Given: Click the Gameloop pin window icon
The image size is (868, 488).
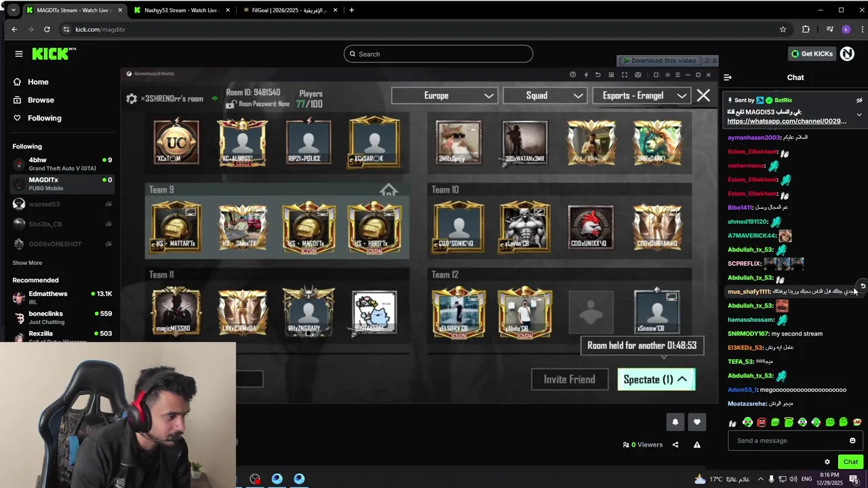Looking at the screenshot, I should [667, 75].
